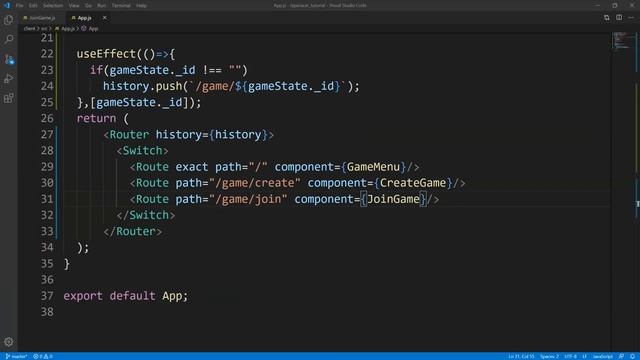Open the Go menu
The width and height of the screenshot is (640, 360).
88,6
